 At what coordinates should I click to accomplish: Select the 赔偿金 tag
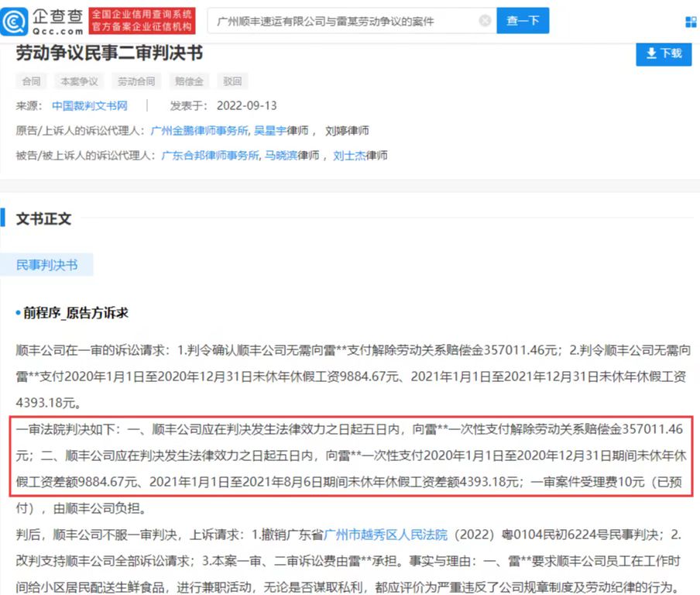(x=189, y=81)
